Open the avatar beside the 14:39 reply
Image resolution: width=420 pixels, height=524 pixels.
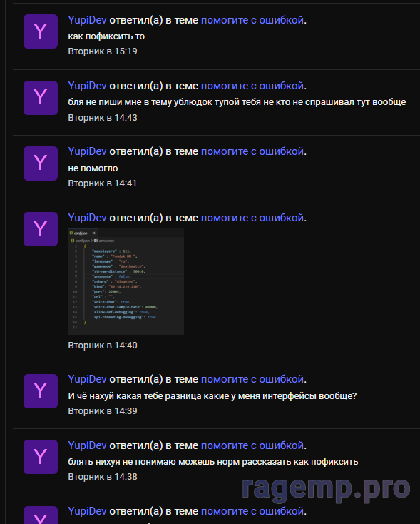(x=41, y=391)
